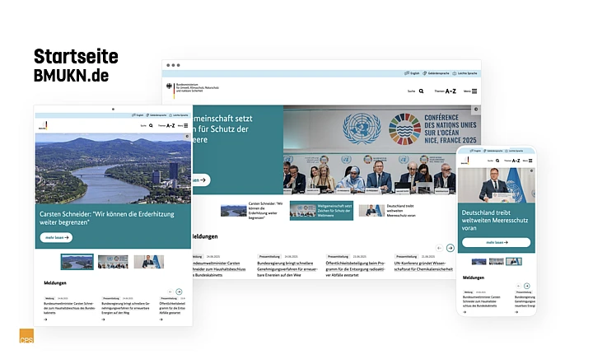Select the highlighted speaker thumbnail in phone mockup
The image size is (593, 364).
[x=514, y=261]
